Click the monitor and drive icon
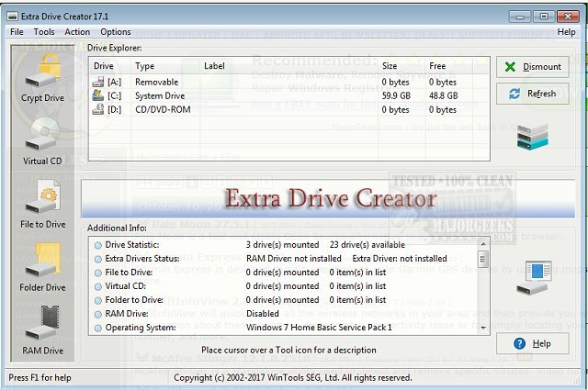This screenshot has width=588, height=390. 533,277
